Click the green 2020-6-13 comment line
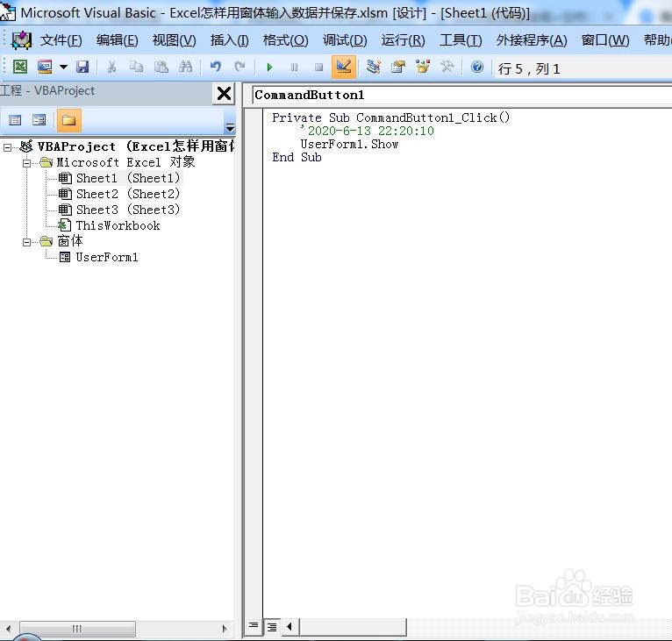This screenshot has height=641, width=672. pos(368,131)
